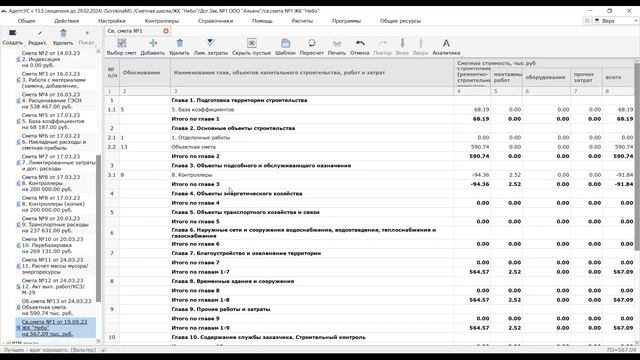Click the Вниз down arrow icon
Screen dimensions: 640x360
pos(402,43)
